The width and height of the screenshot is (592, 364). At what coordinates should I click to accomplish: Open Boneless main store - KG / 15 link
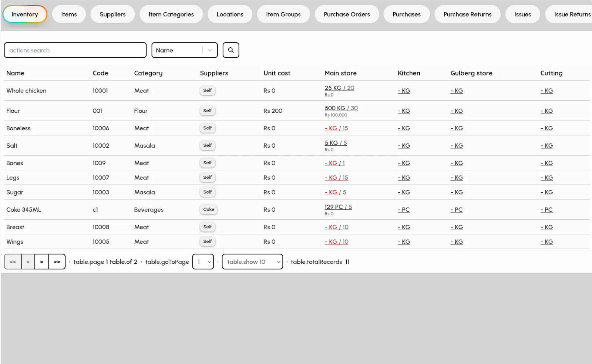(x=336, y=128)
